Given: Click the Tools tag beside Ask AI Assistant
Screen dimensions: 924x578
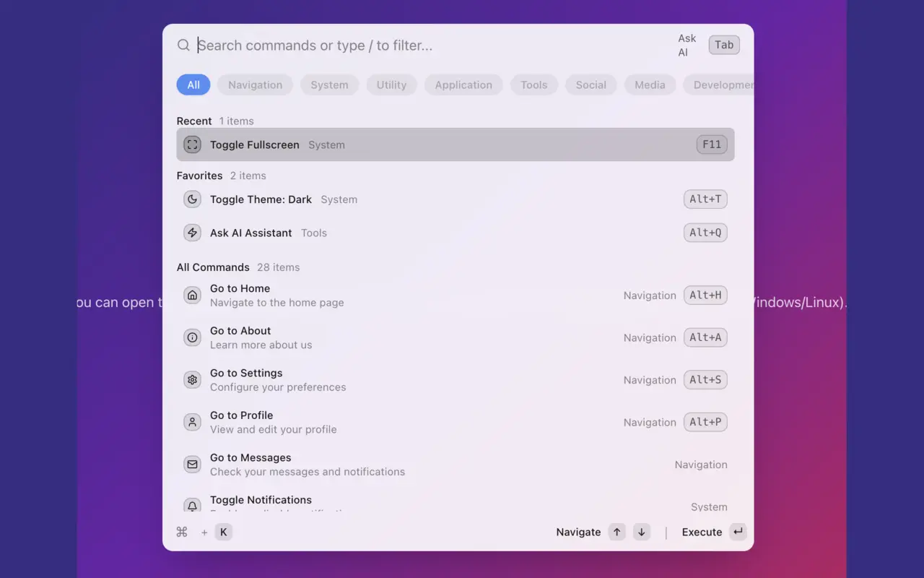Looking at the screenshot, I should click(314, 233).
